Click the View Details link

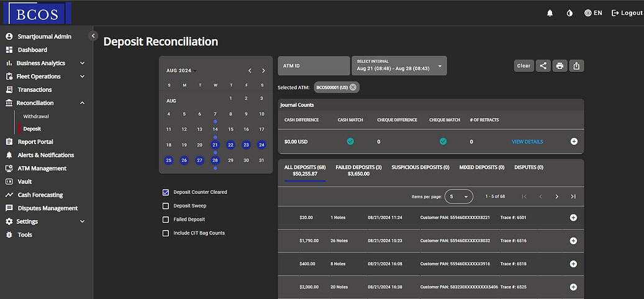[527, 142]
